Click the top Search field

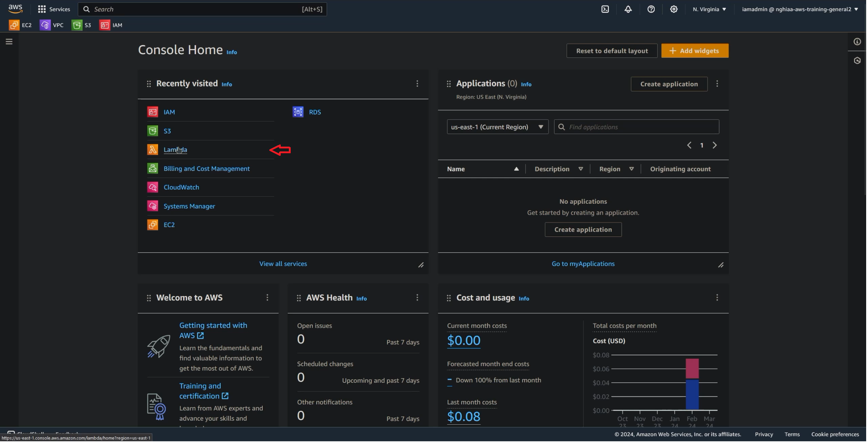(x=202, y=9)
